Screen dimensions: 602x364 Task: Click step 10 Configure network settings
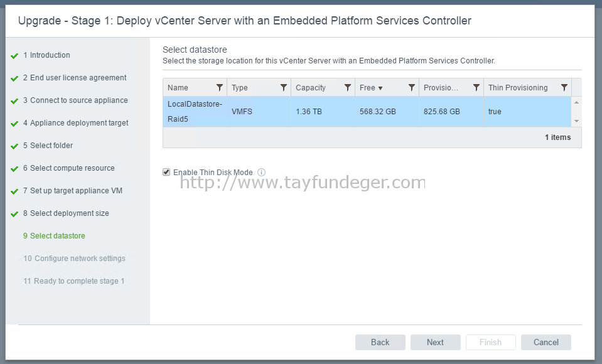[x=74, y=259]
